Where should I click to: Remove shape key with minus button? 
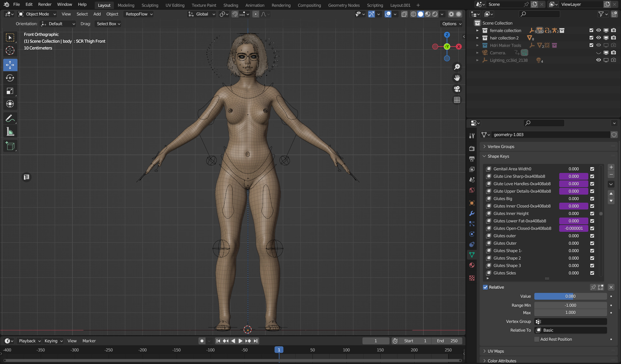tap(611, 175)
